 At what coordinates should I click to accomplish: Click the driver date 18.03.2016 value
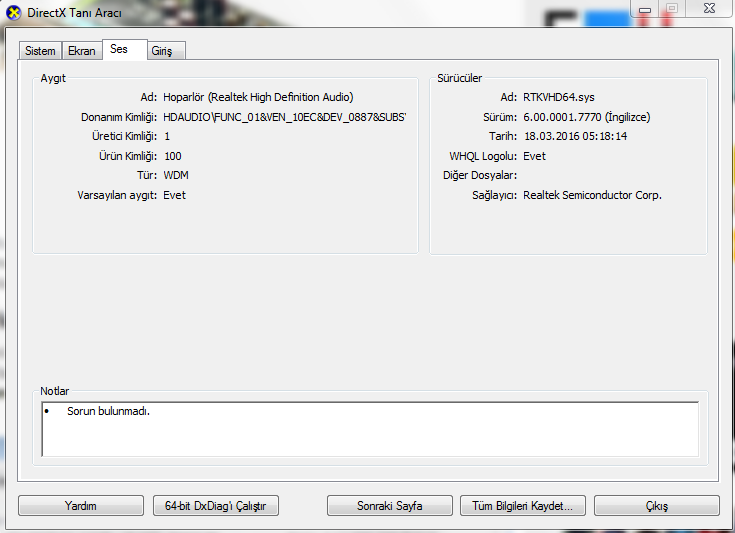point(575,136)
